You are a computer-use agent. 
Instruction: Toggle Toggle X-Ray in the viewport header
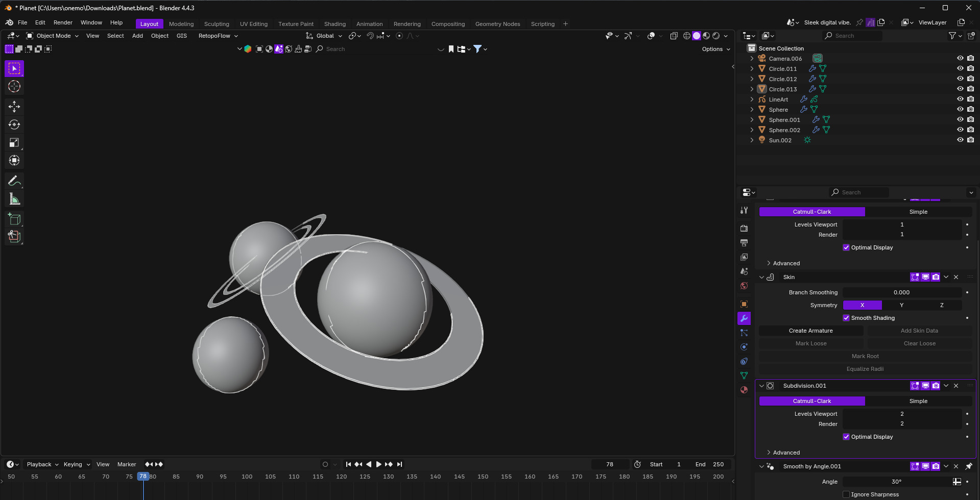(x=674, y=36)
